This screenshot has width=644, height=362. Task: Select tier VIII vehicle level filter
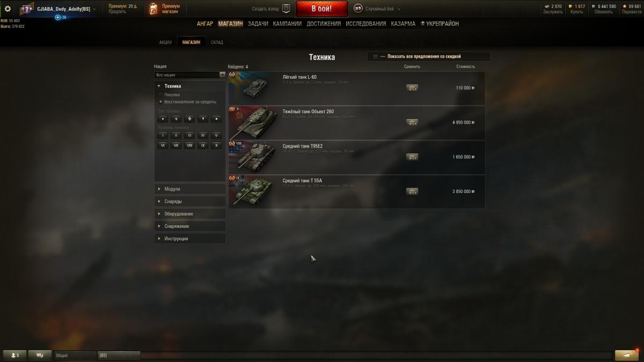pos(189,145)
